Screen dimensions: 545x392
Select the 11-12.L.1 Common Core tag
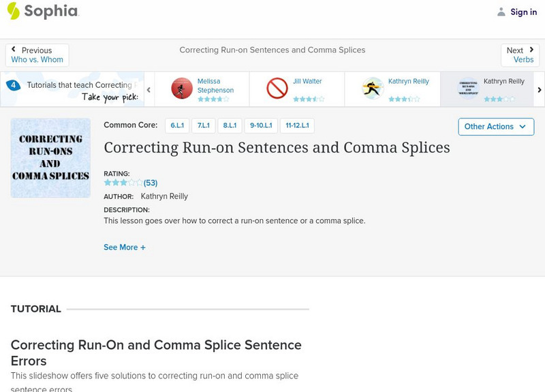point(297,126)
